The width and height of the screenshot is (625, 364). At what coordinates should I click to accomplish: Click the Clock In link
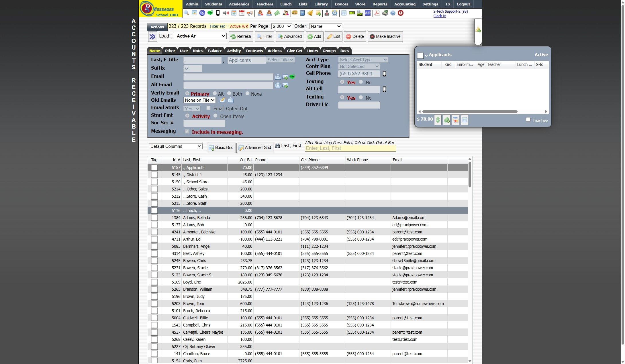[x=439, y=16]
